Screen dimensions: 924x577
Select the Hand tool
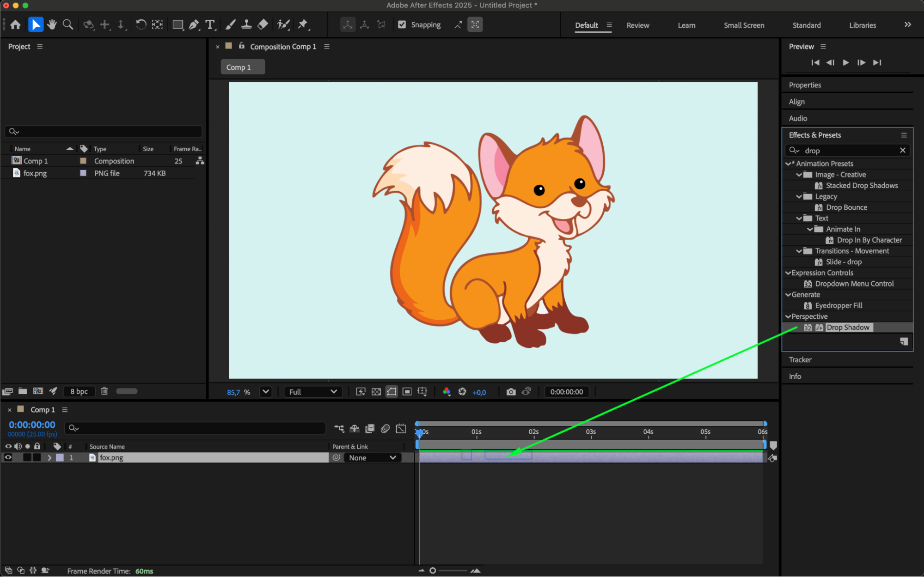[x=52, y=24]
